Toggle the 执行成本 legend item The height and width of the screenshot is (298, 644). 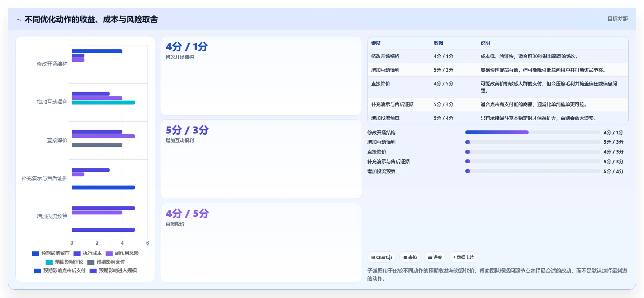point(87,253)
